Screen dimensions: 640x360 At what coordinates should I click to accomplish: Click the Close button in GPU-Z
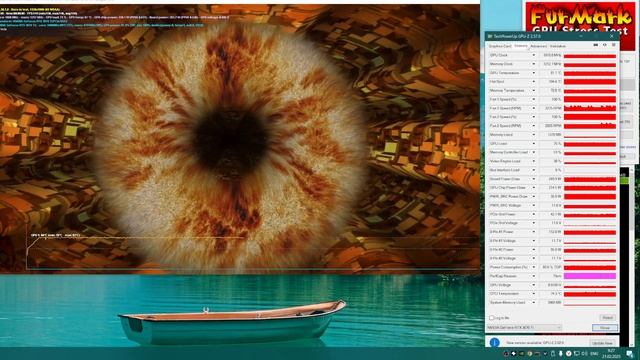click(x=604, y=328)
